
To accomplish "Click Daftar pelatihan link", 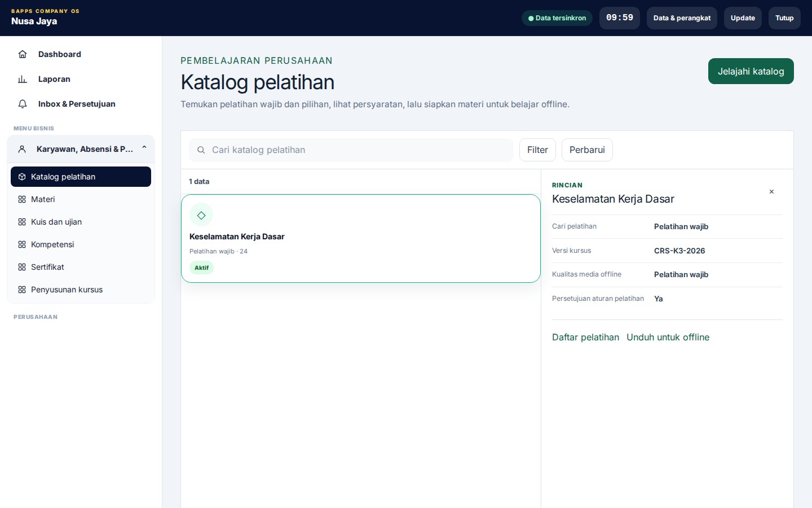I will (x=585, y=337).
